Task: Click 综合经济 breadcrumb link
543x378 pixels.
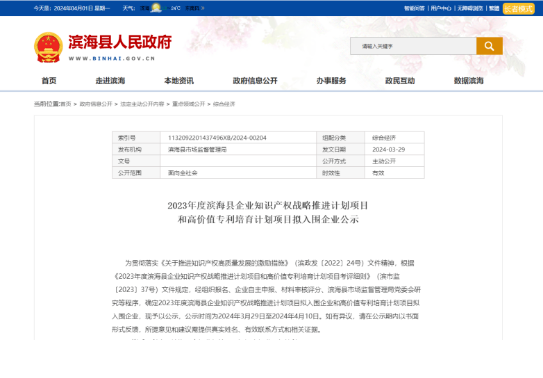Action: [x=224, y=104]
